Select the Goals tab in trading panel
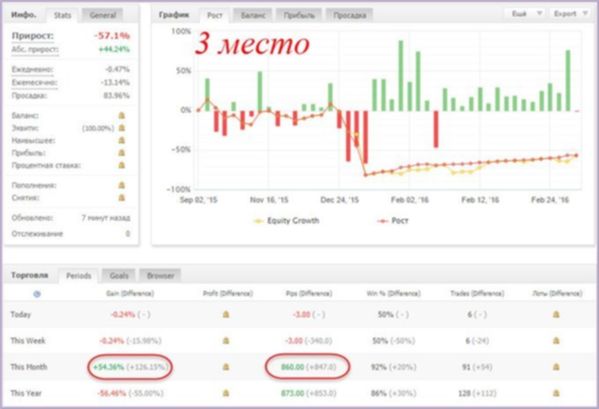 point(119,276)
